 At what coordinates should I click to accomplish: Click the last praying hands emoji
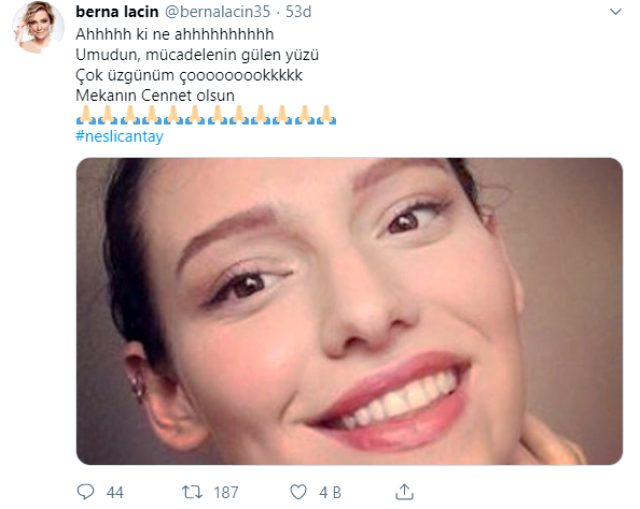click(325, 117)
